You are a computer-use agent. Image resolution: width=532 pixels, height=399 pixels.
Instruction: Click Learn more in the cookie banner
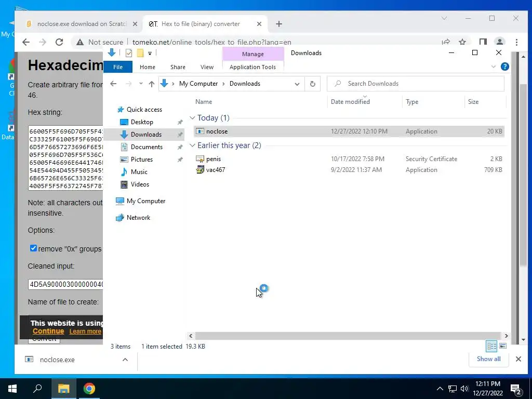[x=85, y=331]
